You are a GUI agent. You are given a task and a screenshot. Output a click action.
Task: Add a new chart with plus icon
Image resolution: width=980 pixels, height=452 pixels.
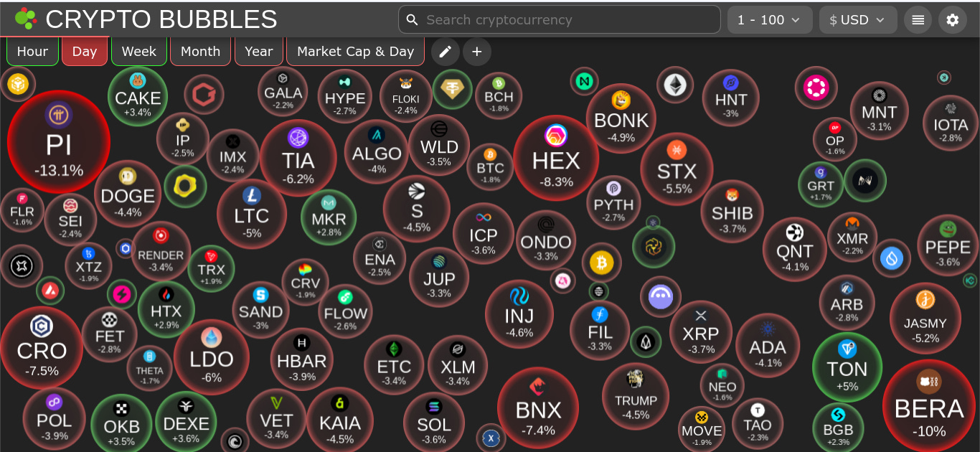[476, 52]
